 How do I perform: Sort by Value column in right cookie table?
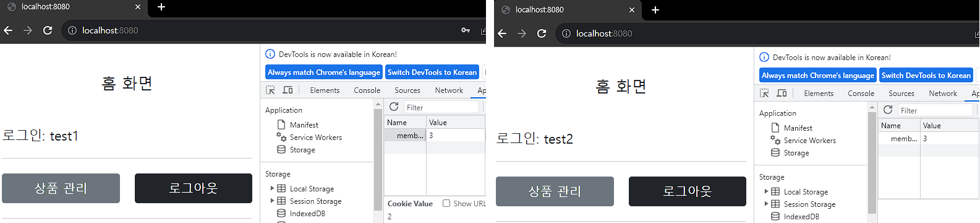950,126
